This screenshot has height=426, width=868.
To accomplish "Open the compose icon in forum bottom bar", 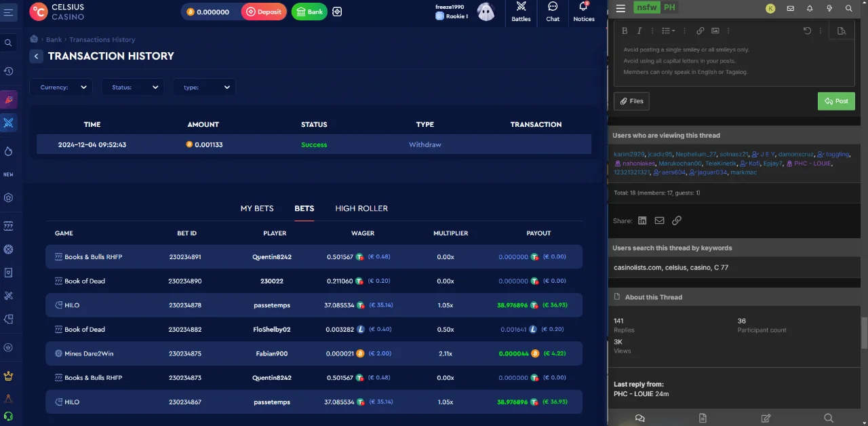I will [x=766, y=418].
